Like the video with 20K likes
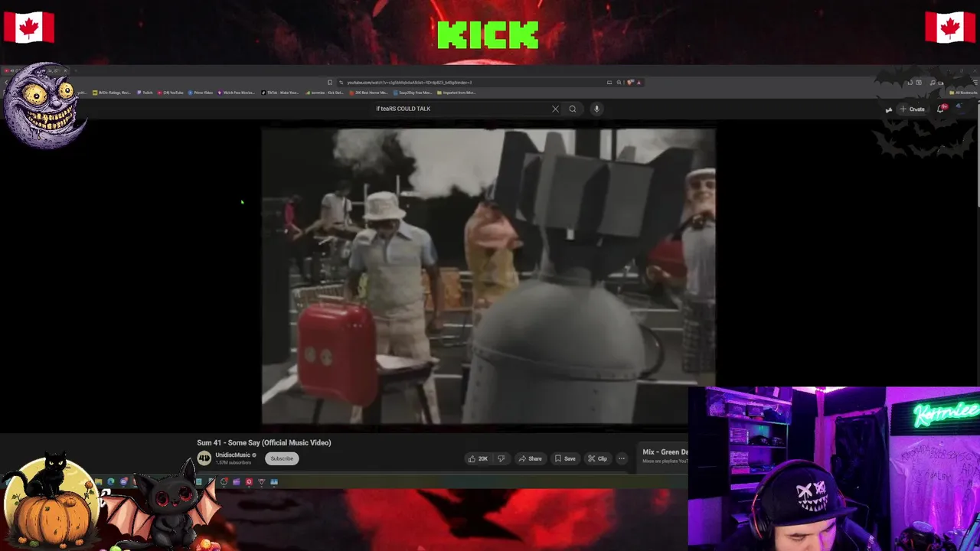This screenshot has height=551, width=980. (478, 458)
